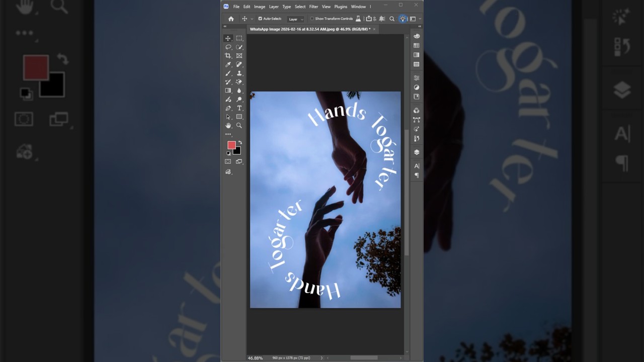Click the Share export icon

point(369,19)
